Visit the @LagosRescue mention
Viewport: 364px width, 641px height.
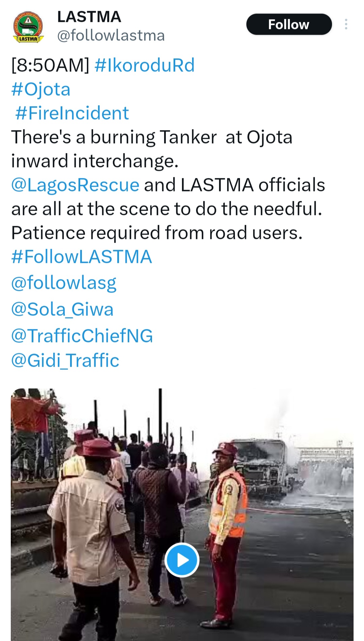[x=75, y=185]
